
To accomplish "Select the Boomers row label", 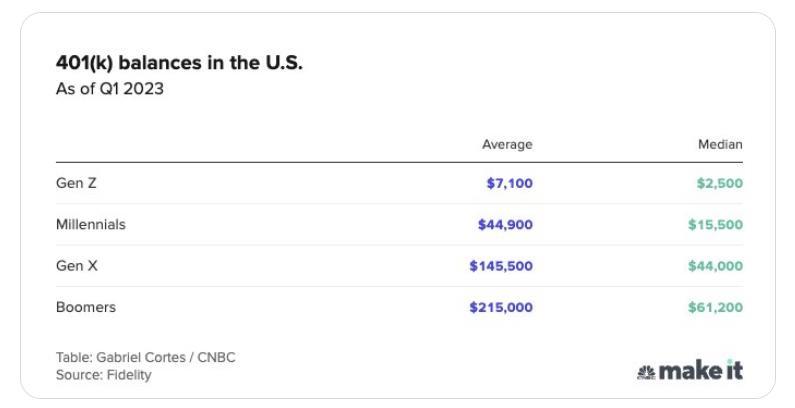I will click(86, 307).
